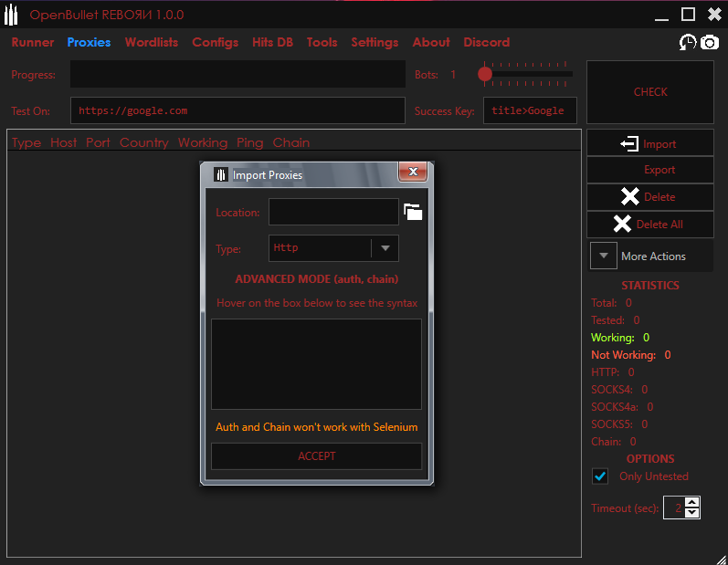This screenshot has width=728, height=565.
Task: Toggle the Only Untested checkbox
Action: pos(600,476)
